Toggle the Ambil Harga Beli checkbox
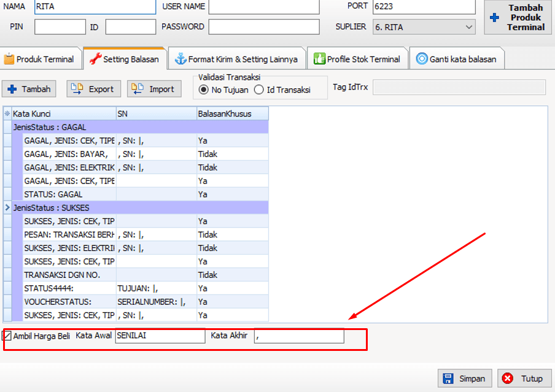 pyautogui.click(x=7, y=336)
